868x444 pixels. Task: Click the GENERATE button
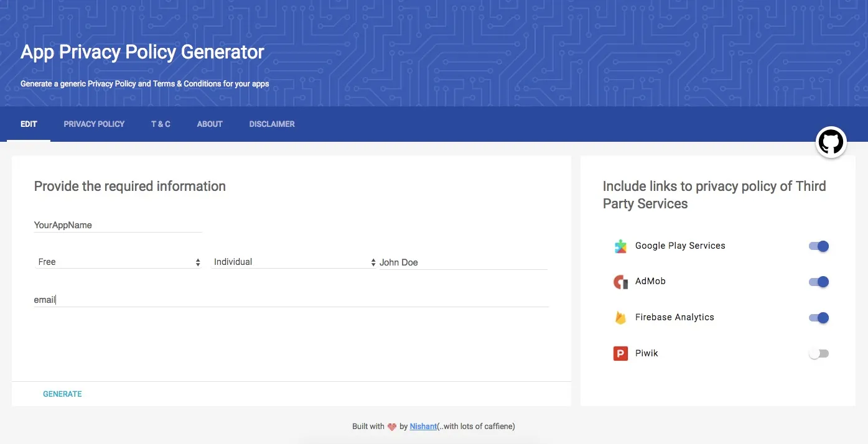(x=62, y=394)
